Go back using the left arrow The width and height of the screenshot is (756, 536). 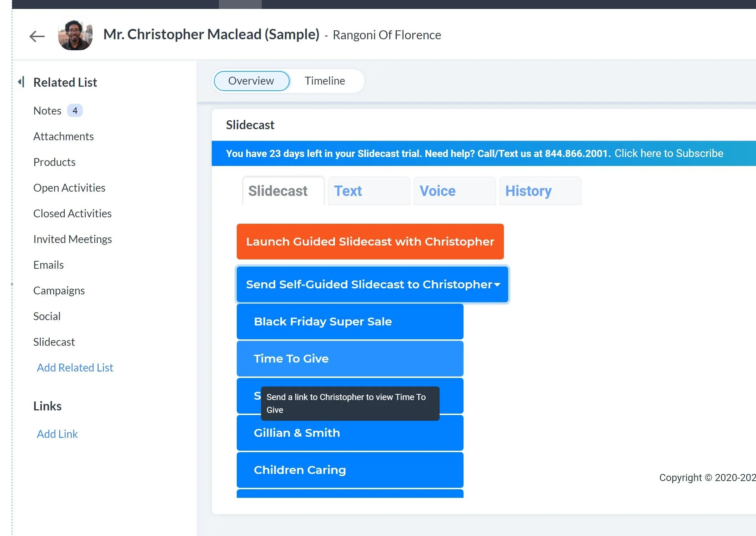coord(37,36)
